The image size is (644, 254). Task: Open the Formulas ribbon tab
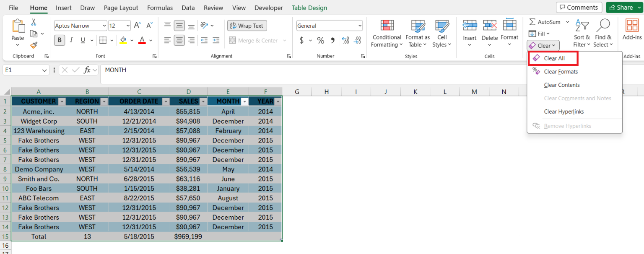pos(160,8)
